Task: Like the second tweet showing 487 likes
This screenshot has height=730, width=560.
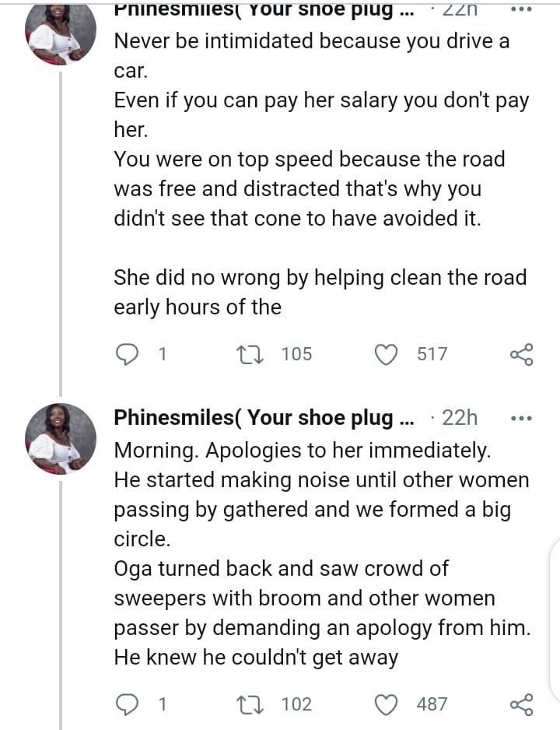Action: point(386,704)
